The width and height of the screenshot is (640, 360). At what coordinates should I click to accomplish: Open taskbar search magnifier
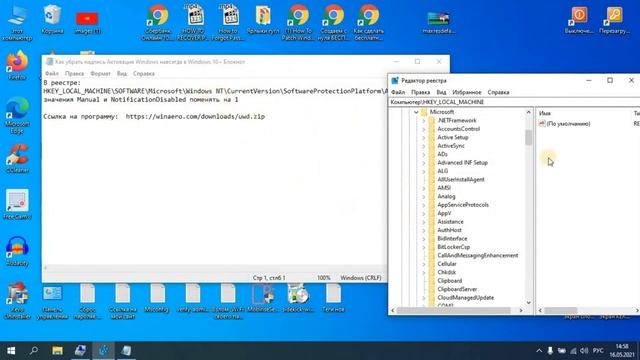34,351
